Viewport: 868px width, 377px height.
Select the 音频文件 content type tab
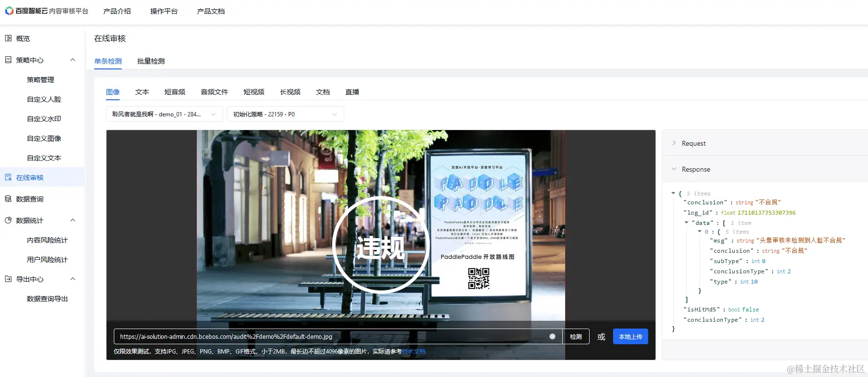(214, 92)
